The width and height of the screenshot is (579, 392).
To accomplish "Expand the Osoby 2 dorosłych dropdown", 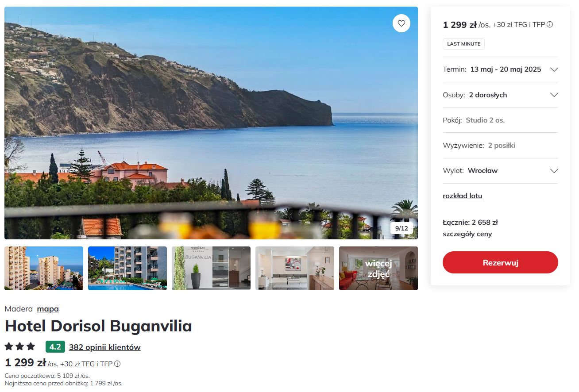I will tap(500, 95).
